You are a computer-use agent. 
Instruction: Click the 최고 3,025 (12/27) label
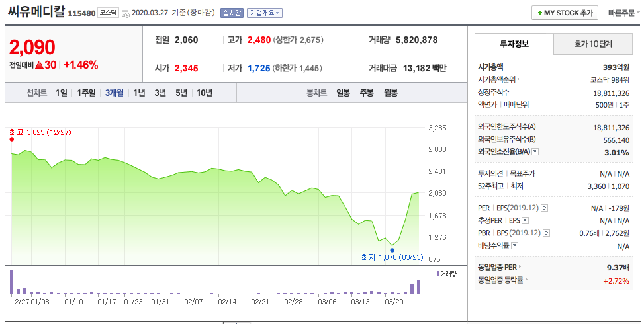point(40,132)
